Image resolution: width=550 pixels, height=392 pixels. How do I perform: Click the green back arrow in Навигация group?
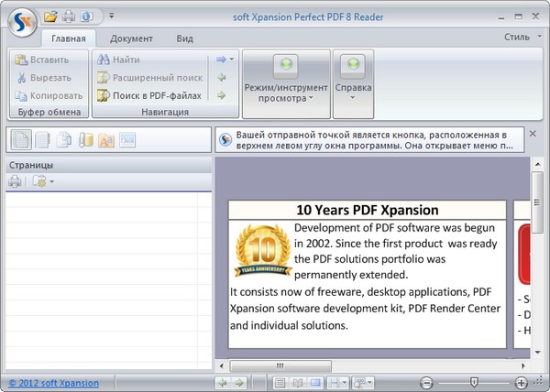pyautogui.click(x=221, y=78)
